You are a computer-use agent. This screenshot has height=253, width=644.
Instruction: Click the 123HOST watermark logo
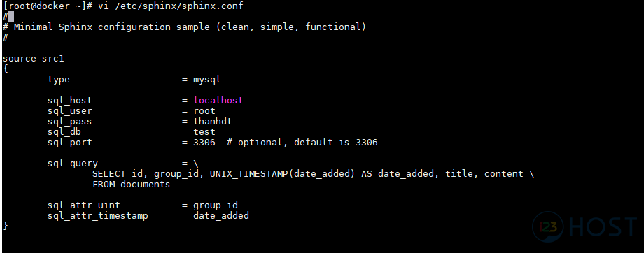[585, 226]
